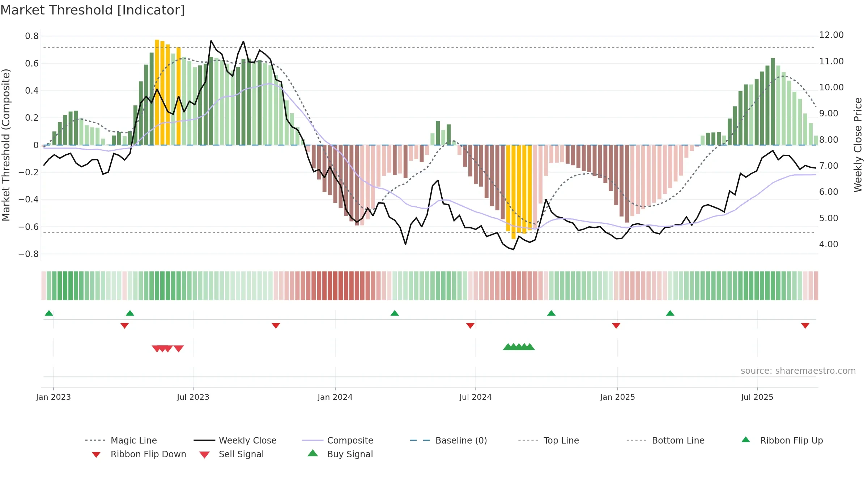Click the 12.00 right axis price label

[831, 35]
